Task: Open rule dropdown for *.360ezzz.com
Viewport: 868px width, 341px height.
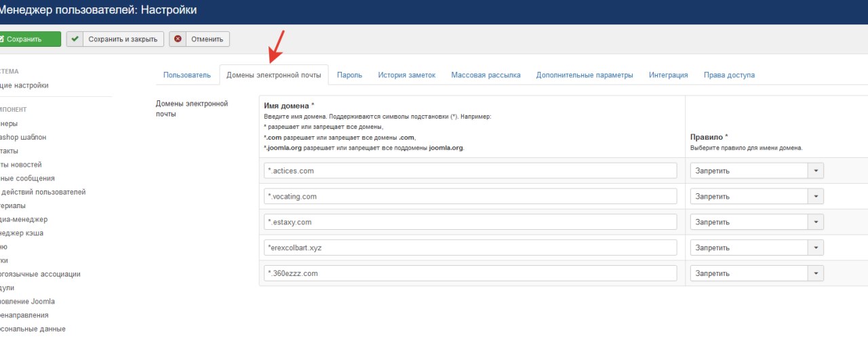Action: [757, 273]
